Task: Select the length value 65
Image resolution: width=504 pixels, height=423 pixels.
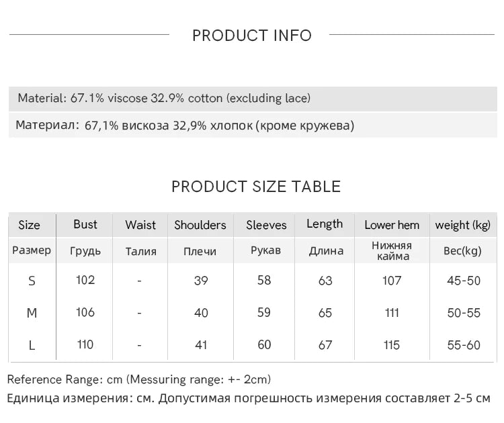Action: point(325,313)
